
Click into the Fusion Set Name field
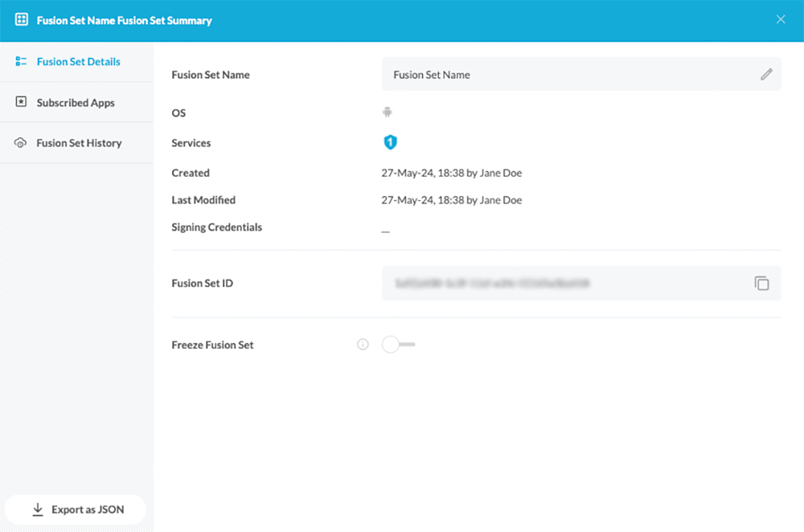[563, 75]
